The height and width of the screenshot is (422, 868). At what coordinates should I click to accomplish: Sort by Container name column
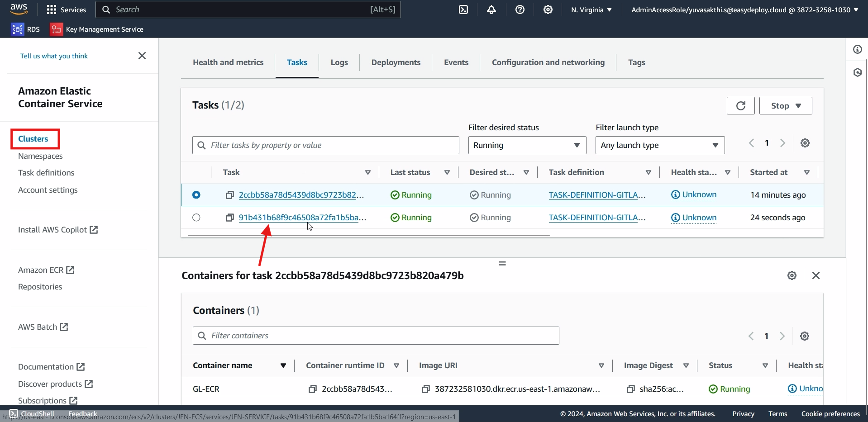pyautogui.click(x=283, y=365)
